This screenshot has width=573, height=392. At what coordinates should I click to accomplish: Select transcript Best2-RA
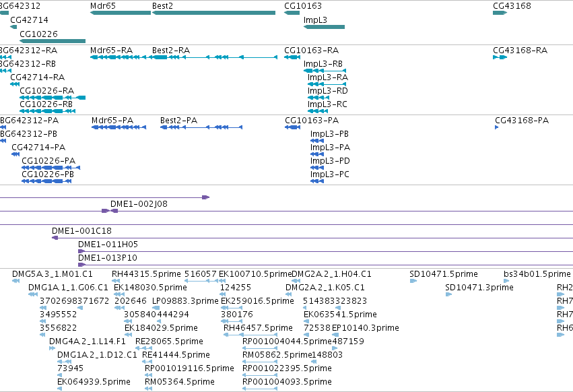click(215, 57)
